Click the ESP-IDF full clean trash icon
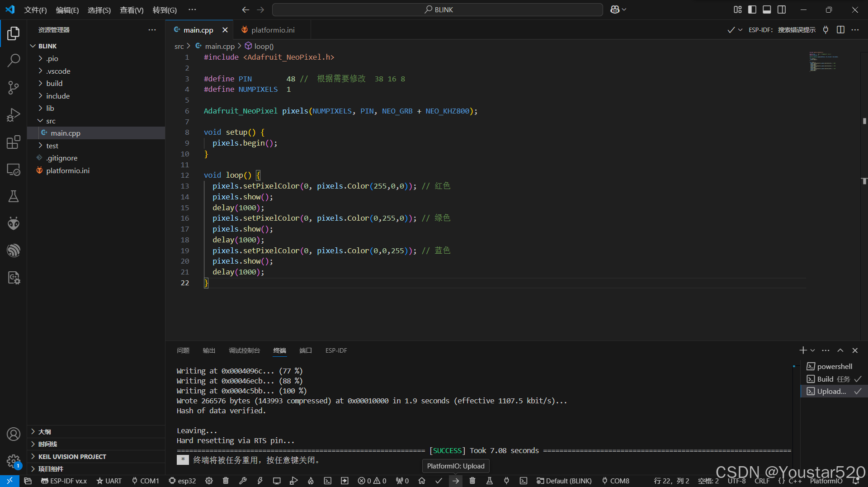 tap(226, 481)
